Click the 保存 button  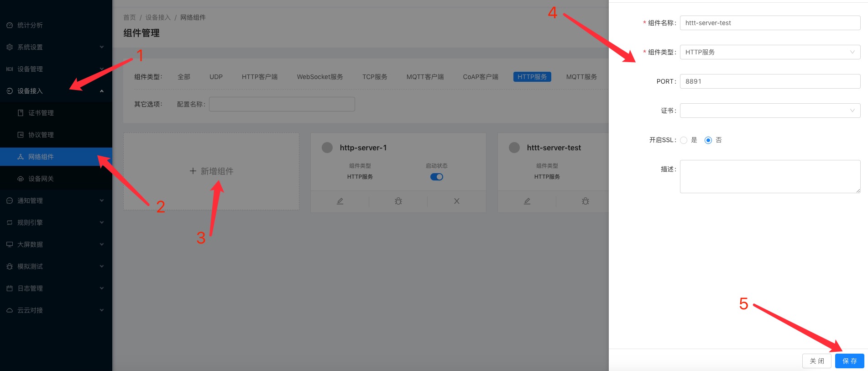coord(849,361)
